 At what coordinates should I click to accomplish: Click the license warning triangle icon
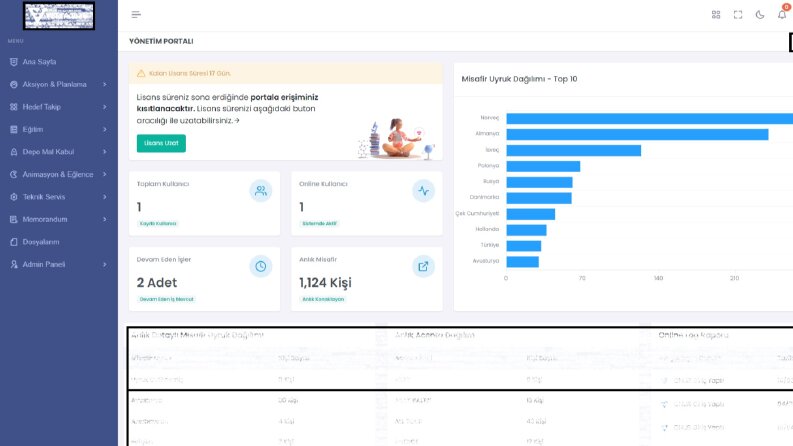(141, 73)
